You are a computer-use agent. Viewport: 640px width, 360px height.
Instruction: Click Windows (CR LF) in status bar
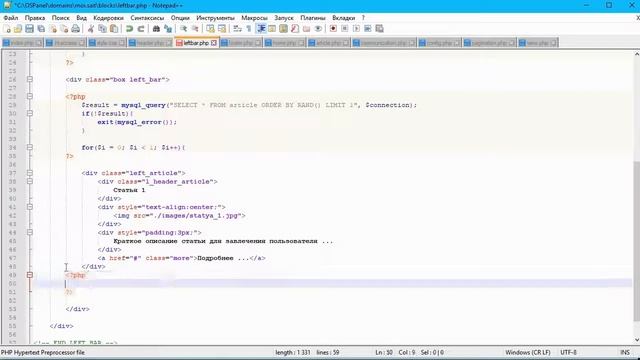pyautogui.click(x=528, y=352)
